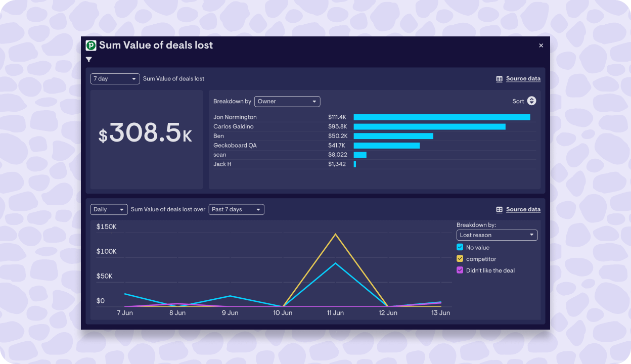Click the Breakdown by: label above Lost reason
This screenshot has height=364, width=631.
point(476,225)
